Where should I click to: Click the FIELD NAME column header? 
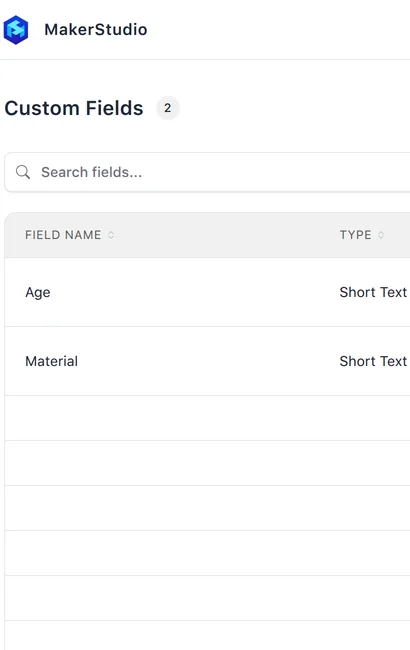63,235
